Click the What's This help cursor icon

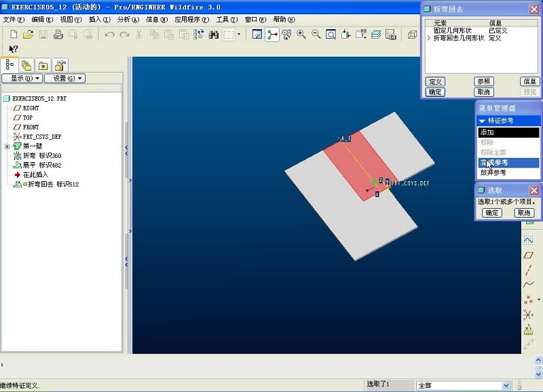pos(13,49)
